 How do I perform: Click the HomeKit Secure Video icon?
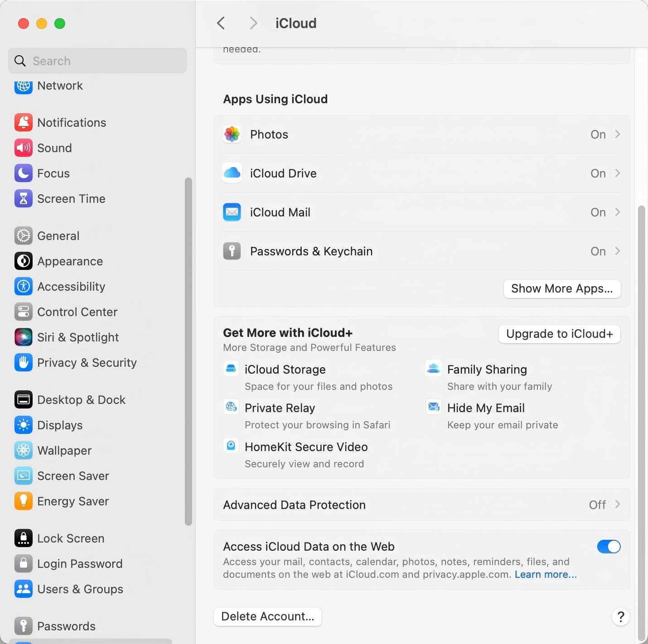click(x=231, y=446)
